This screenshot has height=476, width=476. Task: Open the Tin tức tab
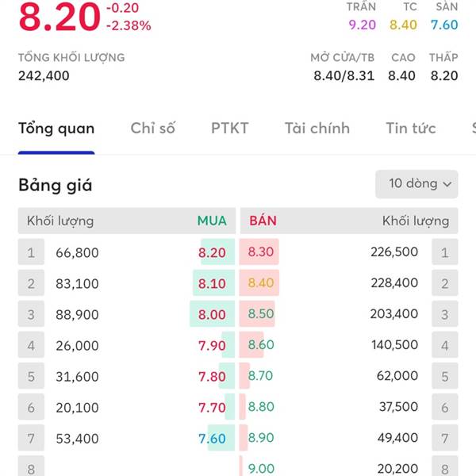coord(411,129)
